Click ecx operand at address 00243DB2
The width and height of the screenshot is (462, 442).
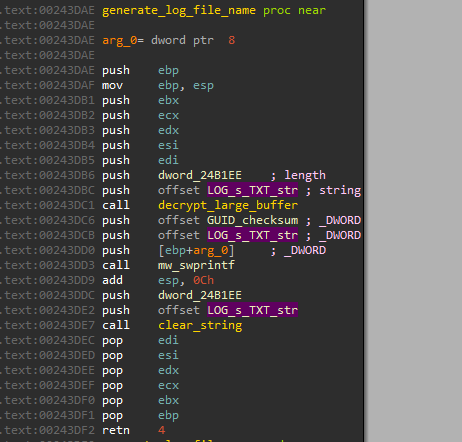pos(168,115)
